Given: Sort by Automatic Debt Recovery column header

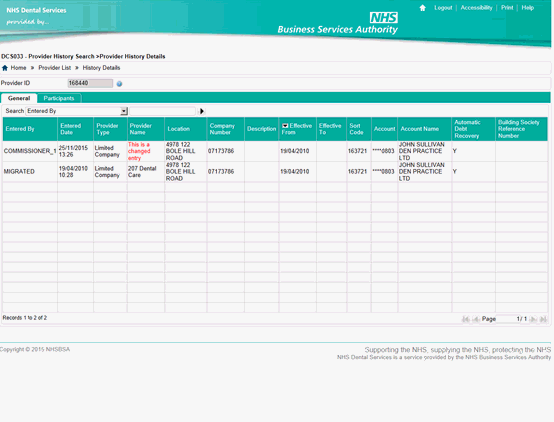Looking at the screenshot, I should point(473,129).
